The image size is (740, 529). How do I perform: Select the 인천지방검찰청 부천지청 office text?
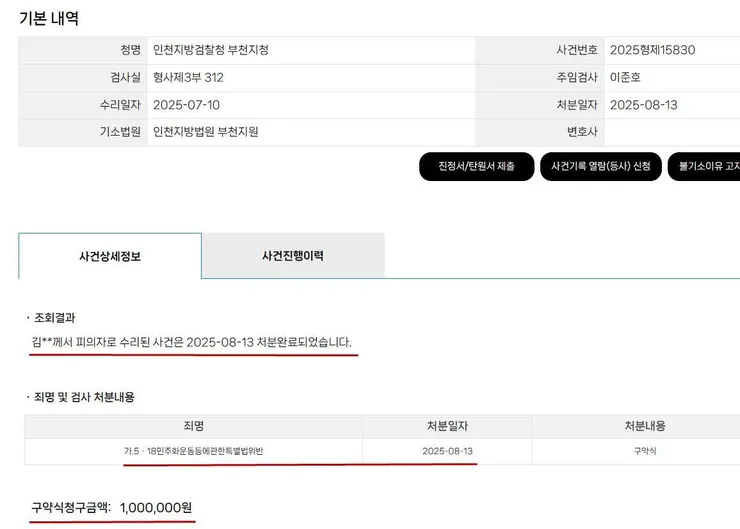coord(211,50)
